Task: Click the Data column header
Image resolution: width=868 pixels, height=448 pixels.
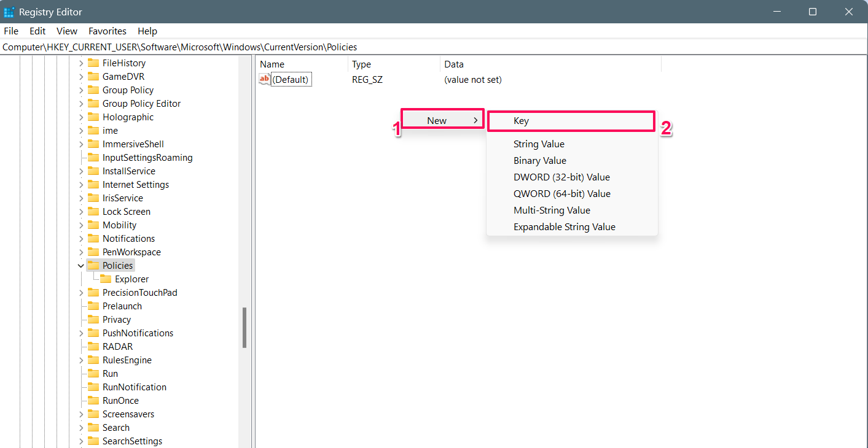Action: pyautogui.click(x=551, y=64)
